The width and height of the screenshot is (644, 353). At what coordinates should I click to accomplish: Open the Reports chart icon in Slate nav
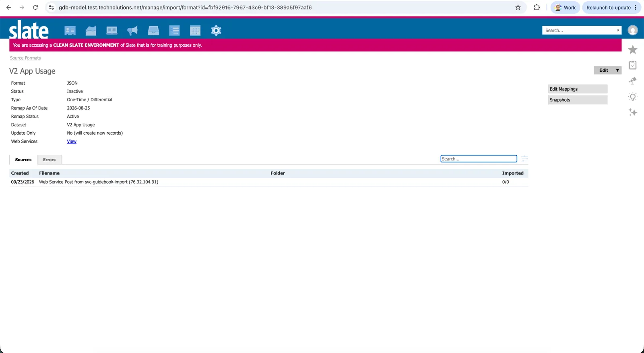(91, 31)
